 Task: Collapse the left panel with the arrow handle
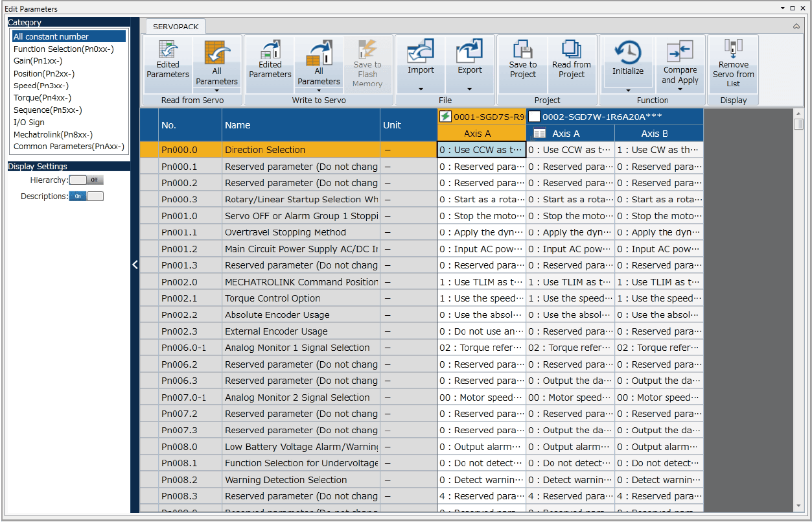point(135,265)
